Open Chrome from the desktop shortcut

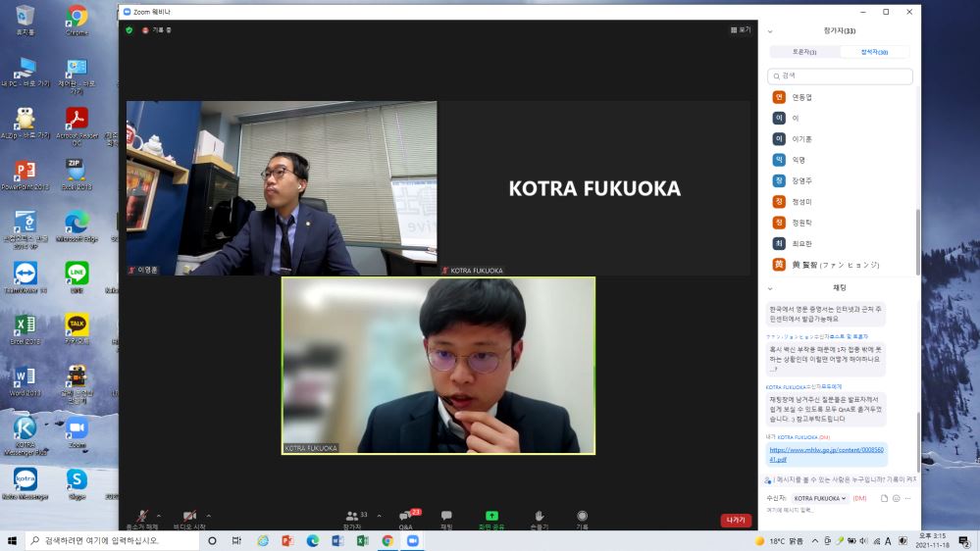click(x=77, y=21)
